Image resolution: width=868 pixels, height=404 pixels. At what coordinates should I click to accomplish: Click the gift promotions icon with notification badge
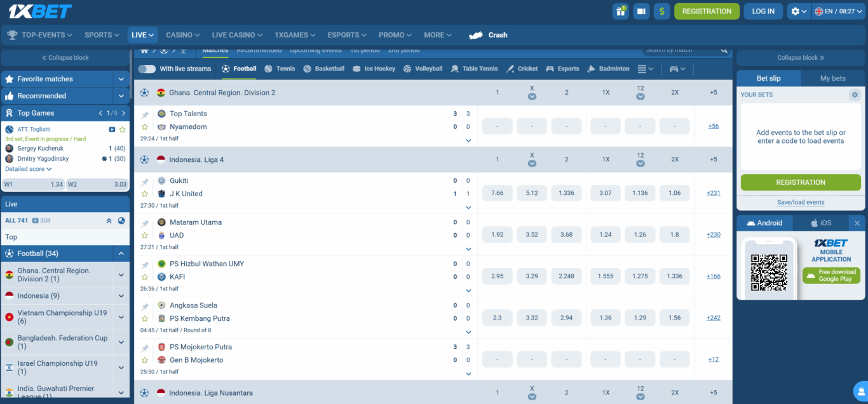[621, 11]
